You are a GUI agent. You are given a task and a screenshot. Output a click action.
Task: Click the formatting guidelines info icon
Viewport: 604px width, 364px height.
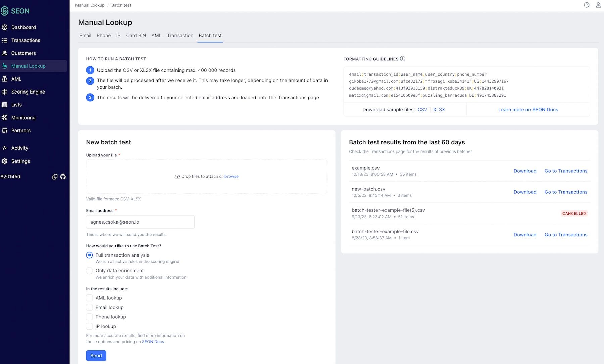tap(403, 59)
